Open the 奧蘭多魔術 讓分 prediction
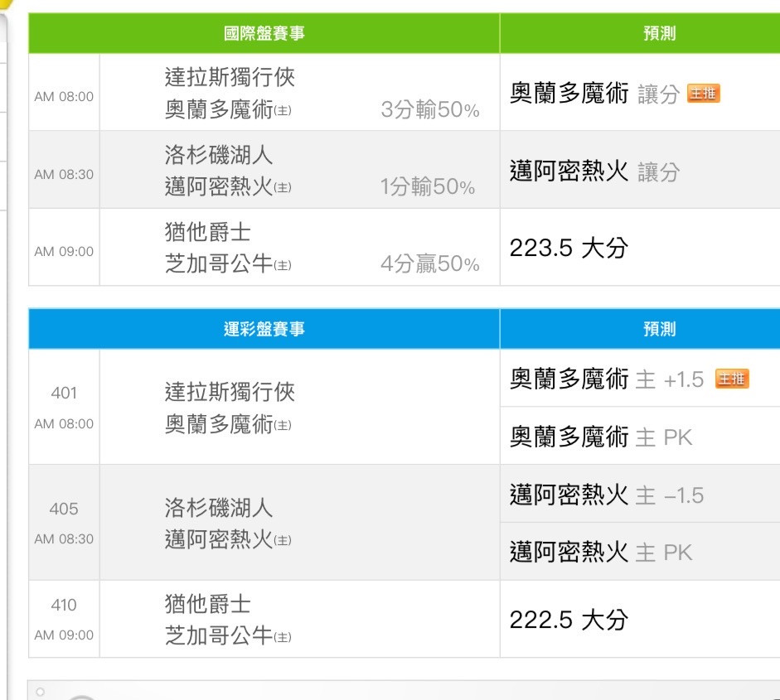Screen dimensions: 780x700 594,94
